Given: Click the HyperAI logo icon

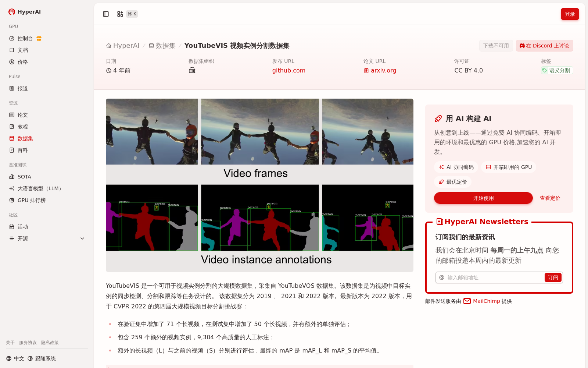Looking at the screenshot, I should [12, 12].
